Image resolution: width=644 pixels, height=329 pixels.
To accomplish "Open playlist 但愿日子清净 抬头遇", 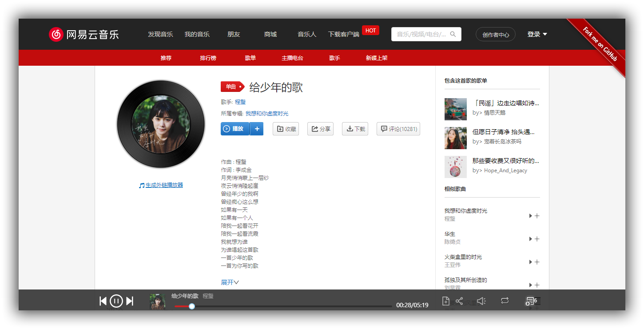I will coord(504,132).
